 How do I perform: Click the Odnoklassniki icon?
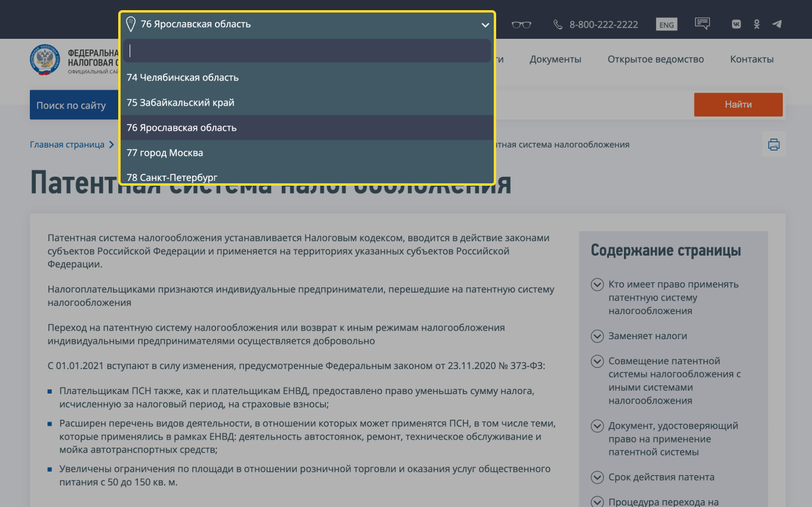point(756,24)
